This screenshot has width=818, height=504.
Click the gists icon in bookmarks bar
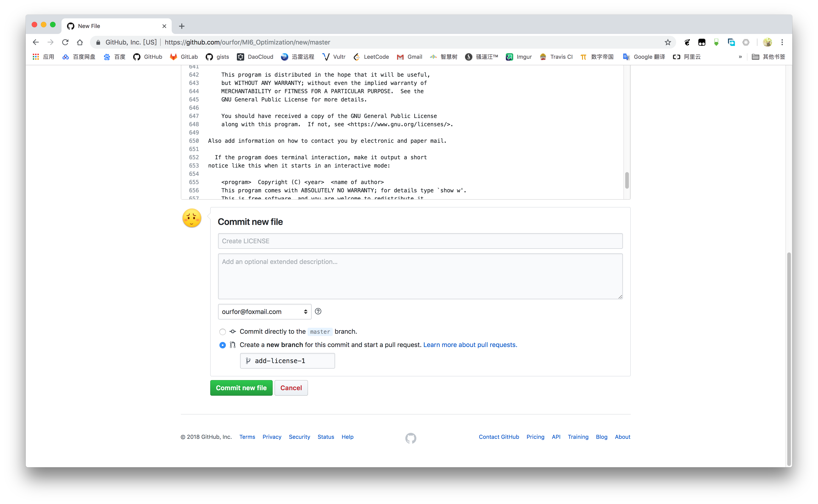209,57
